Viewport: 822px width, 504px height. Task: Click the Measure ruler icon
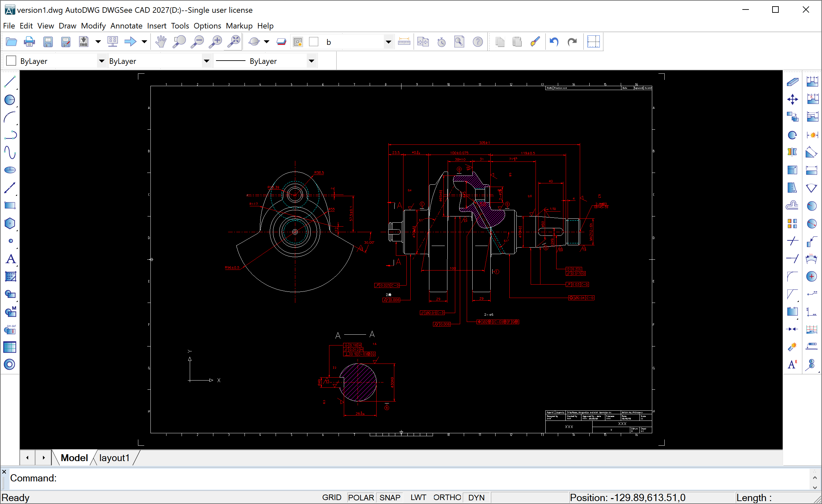tap(404, 42)
